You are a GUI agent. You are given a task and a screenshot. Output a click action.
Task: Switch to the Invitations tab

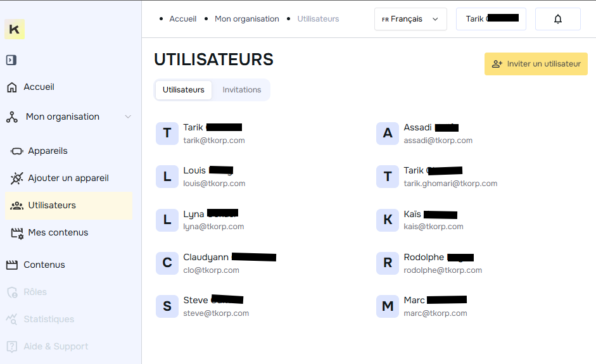(241, 90)
